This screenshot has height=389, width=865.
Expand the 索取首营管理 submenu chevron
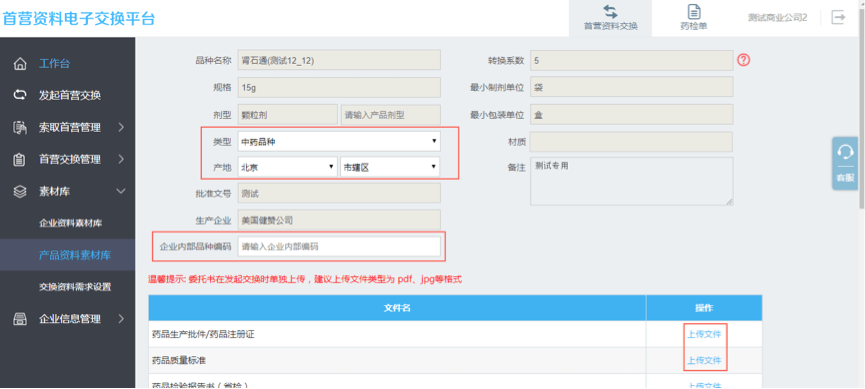click(121, 127)
